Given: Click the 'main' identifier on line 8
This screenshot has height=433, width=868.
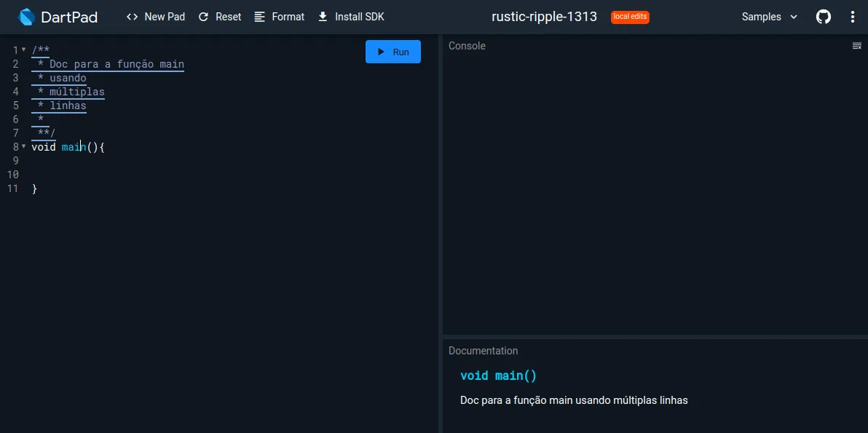Looking at the screenshot, I should click(x=74, y=147).
